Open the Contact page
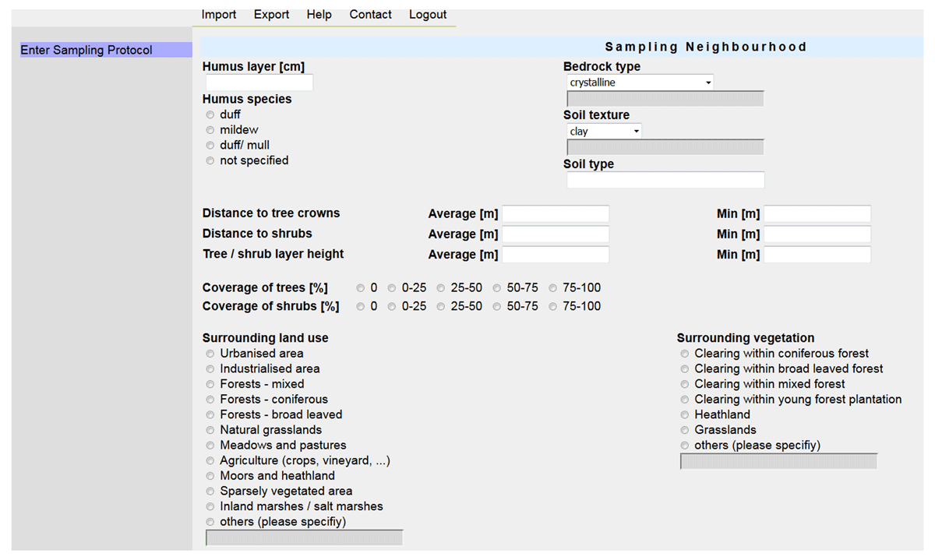935x560 pixels. (x=370, y=15)
